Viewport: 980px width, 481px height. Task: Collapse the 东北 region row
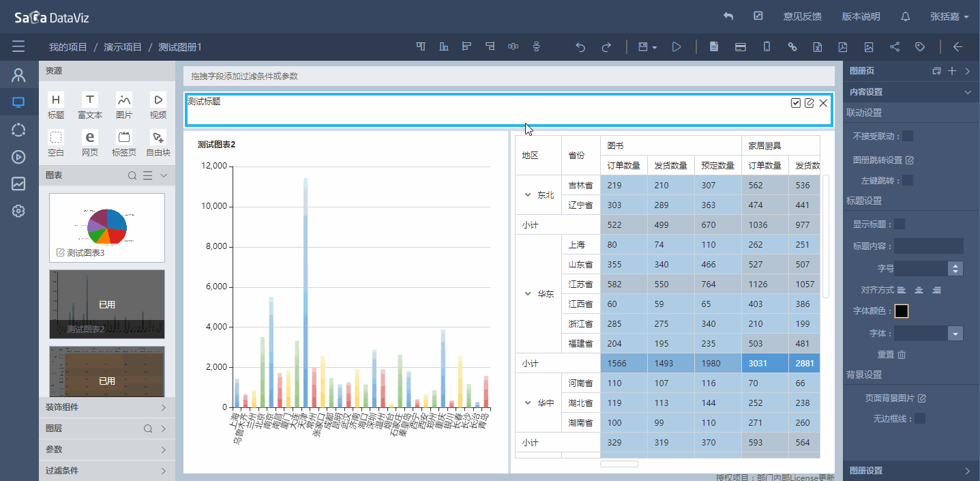(527, 194)
